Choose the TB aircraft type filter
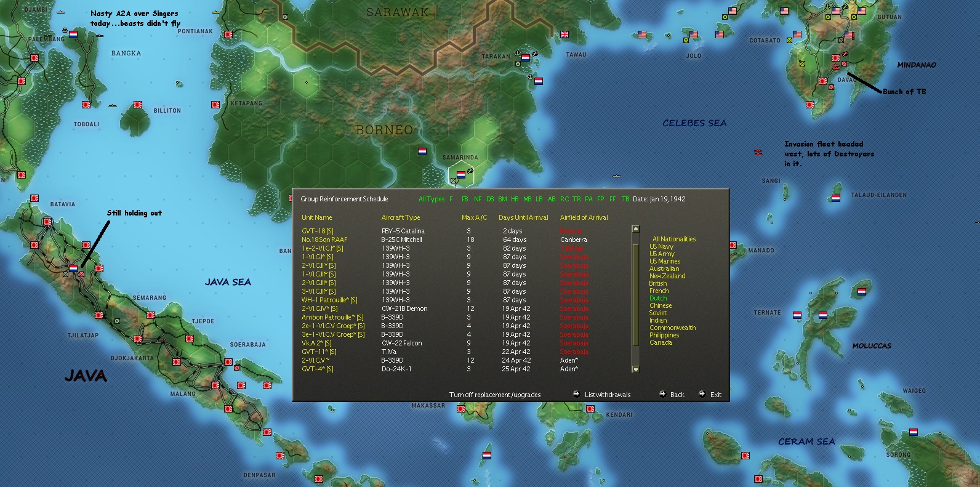 pos(625,199)
